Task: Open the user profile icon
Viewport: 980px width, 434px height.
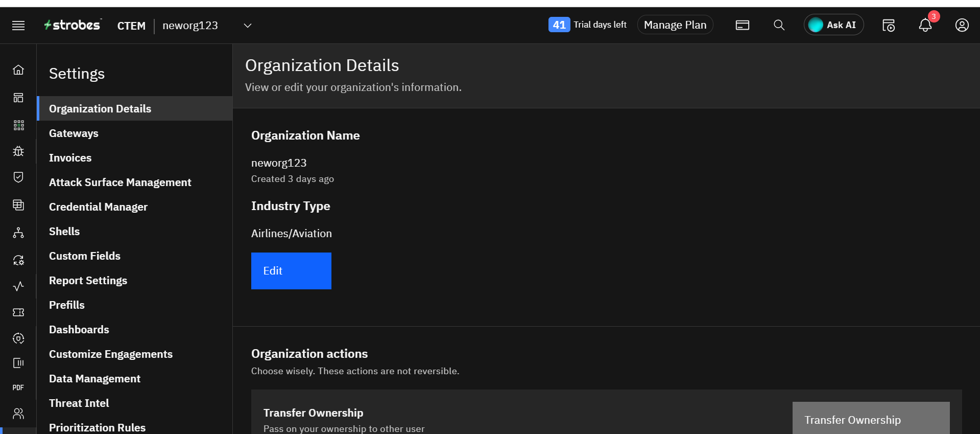Action: [x=962, y=25]
